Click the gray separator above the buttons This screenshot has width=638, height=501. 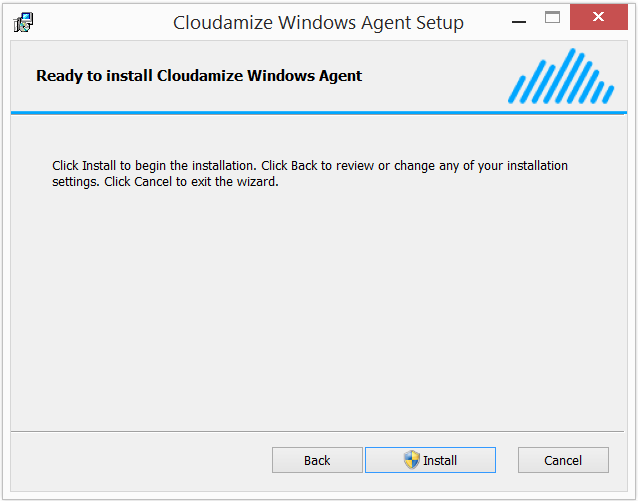[x=318, y=432]
